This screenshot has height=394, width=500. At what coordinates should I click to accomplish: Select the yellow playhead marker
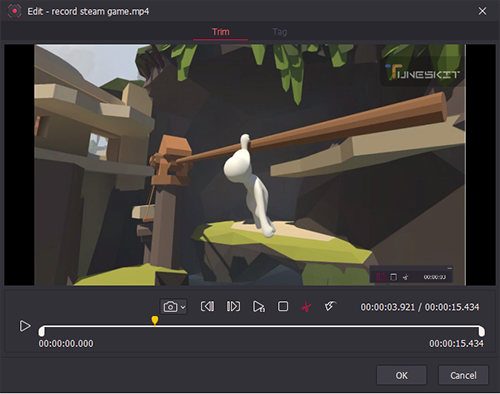click(x=155, y=321)
